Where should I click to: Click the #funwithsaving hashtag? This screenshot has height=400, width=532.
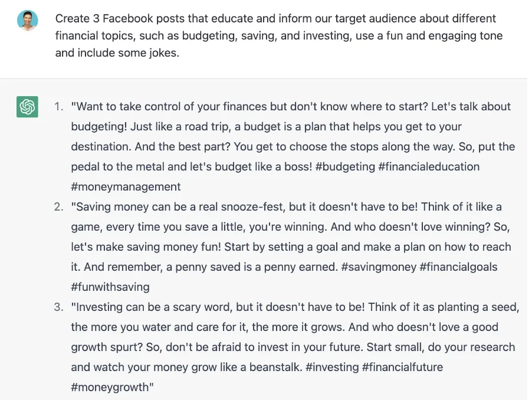[x=110, y=287]
